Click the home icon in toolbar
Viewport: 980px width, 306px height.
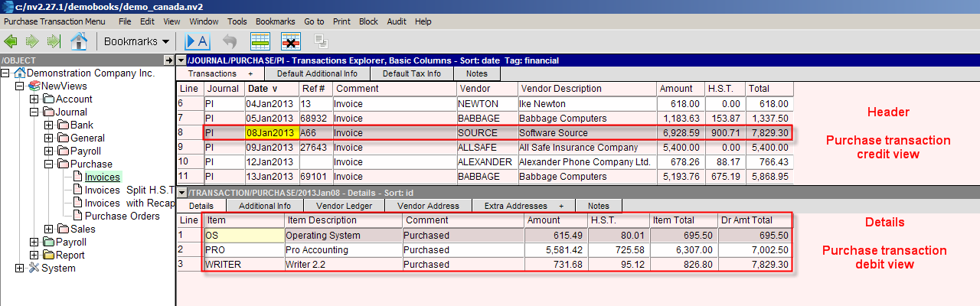click(x=78, y=41)
